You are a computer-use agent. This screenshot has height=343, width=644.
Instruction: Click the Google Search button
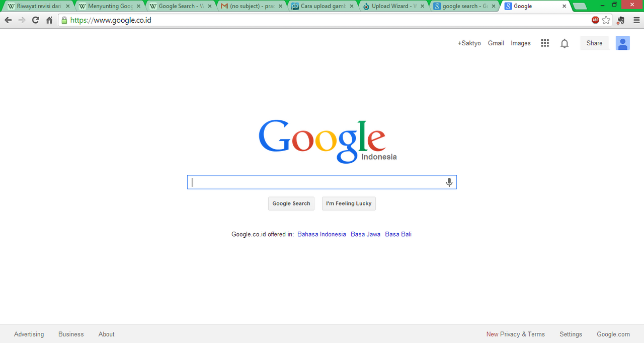(x=291, y=203)
